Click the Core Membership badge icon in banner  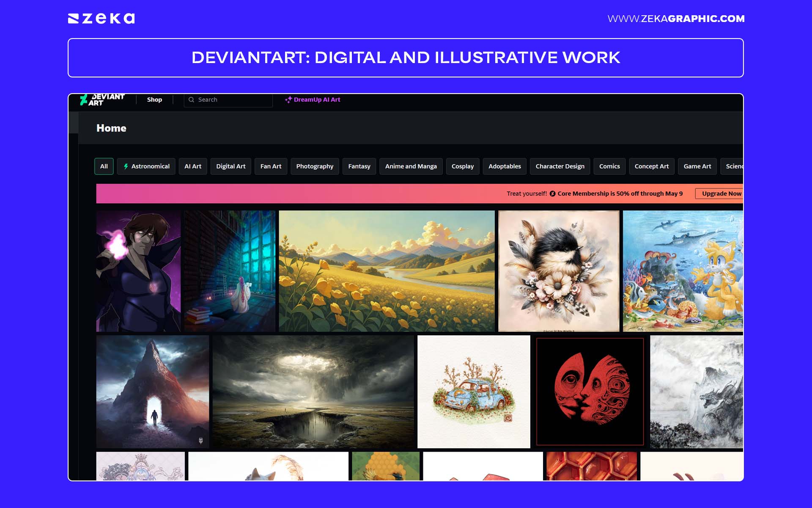553,193
